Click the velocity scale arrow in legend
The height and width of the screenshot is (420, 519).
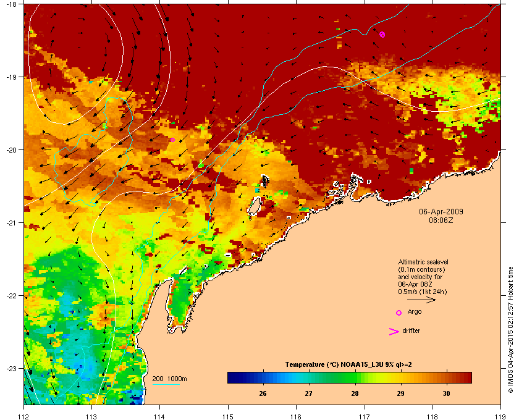click(x=421, y=300)
